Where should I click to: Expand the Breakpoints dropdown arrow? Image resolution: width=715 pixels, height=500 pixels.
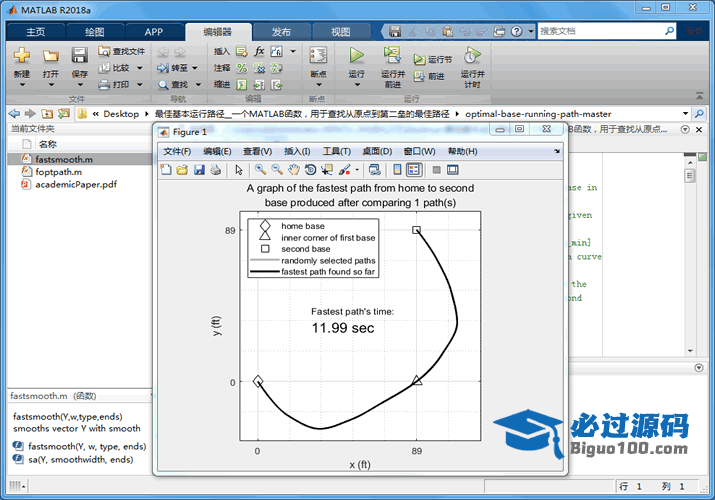pos(318,85)
